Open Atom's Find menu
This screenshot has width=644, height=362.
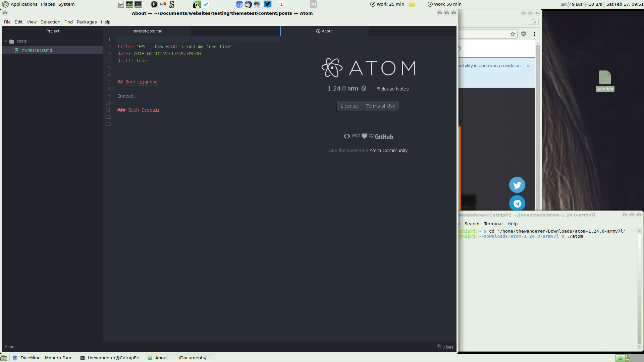[68, 22]
